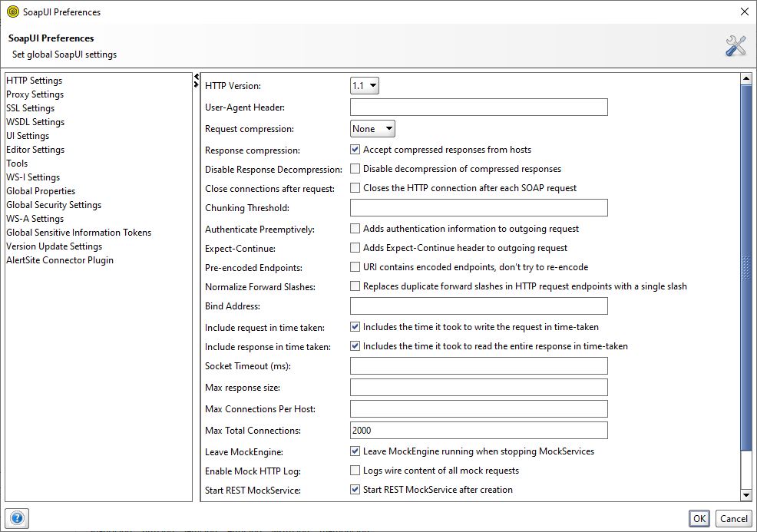
Task: Select WS-A Settings
Action: tap(35, 220)
